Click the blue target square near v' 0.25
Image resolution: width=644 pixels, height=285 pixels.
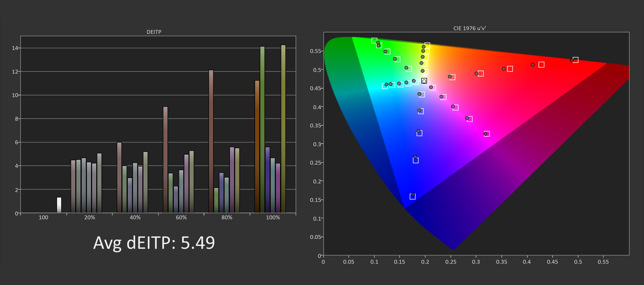tap(416, 160)
